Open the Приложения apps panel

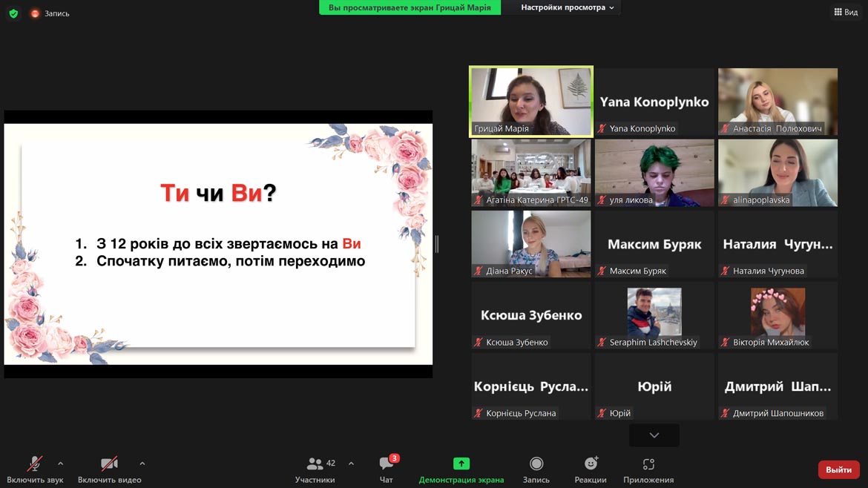tap(648, 469)
